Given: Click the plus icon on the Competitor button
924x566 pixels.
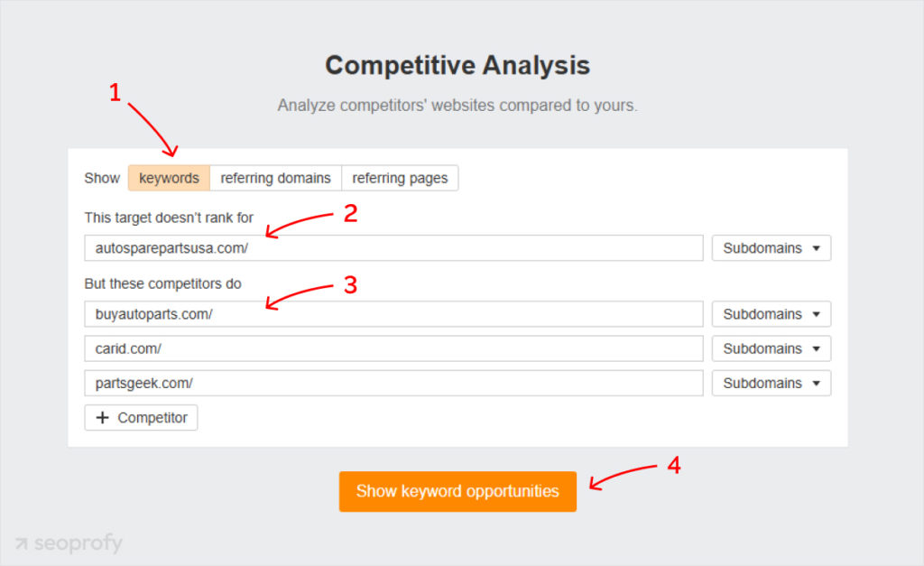Looking at the screenshot, I should [104, 417].
